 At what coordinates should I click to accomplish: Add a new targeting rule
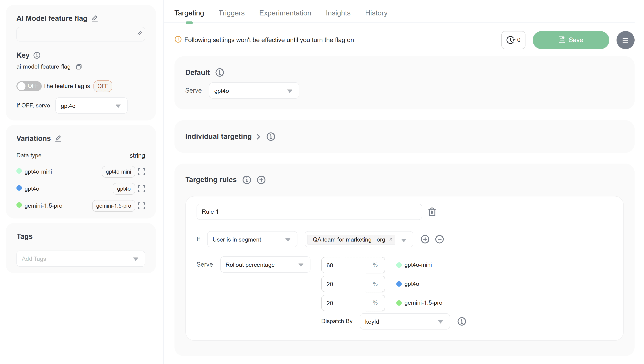coord(261,180)
